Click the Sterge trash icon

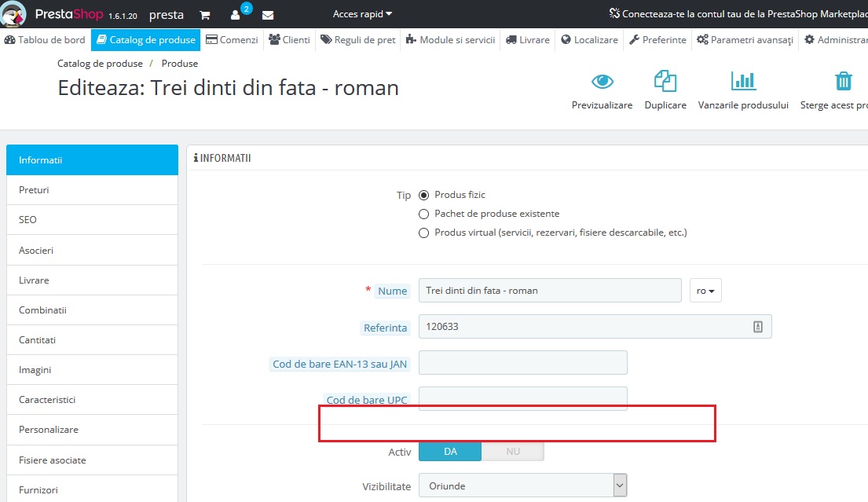pyautogui.click(x=843, y=81)
